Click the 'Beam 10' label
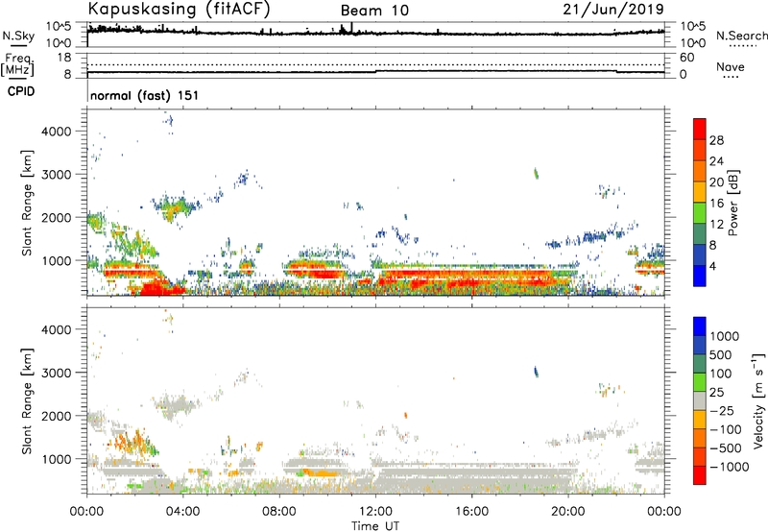Image resolution: width=768 pixels, height=532 pixels. click(374, 11)
